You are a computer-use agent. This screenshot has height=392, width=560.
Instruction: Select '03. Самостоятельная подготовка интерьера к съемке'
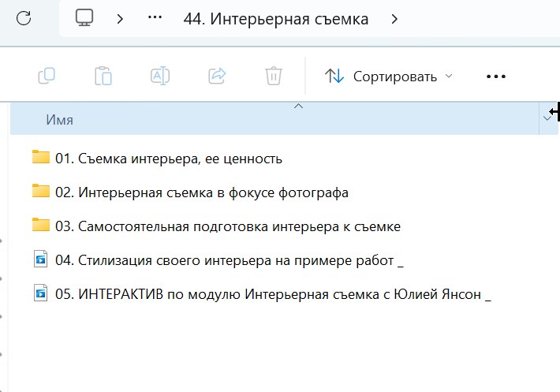228,226
